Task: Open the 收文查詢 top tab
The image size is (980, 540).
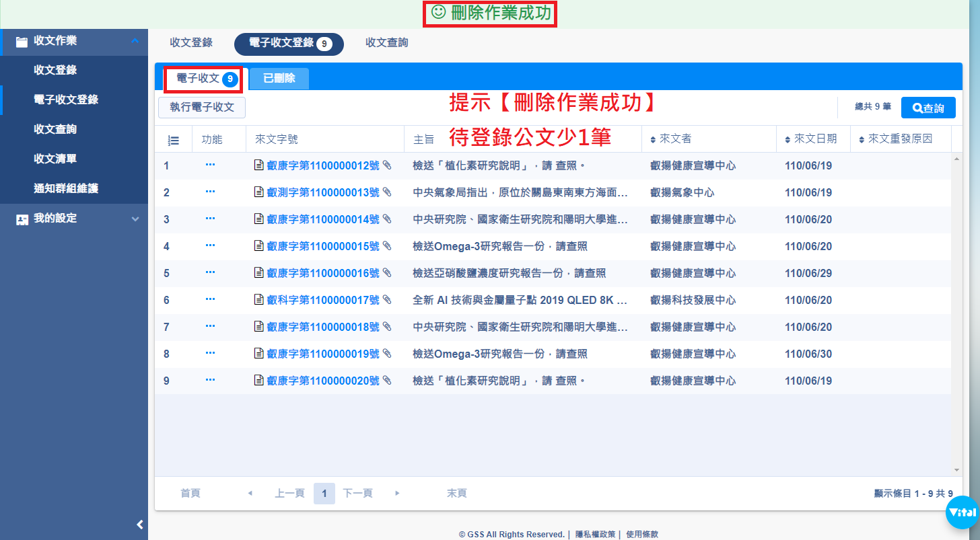Action: [x=386, y=43]
